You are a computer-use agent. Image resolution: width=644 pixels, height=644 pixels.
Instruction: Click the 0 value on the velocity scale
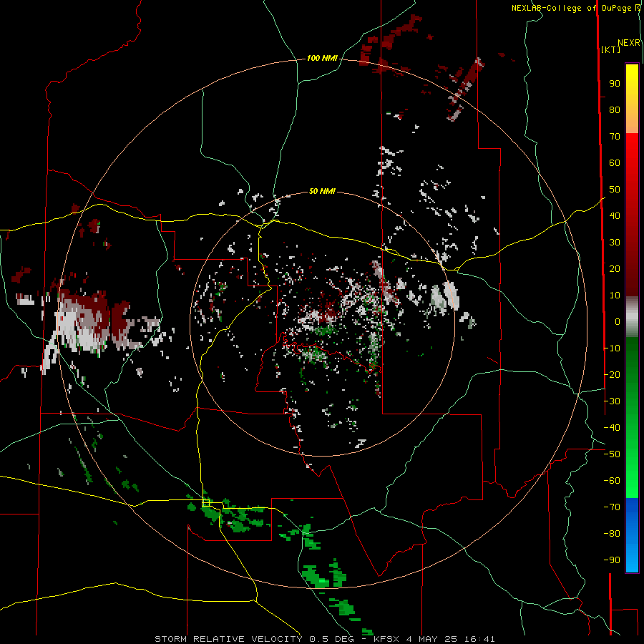[618, 321]
